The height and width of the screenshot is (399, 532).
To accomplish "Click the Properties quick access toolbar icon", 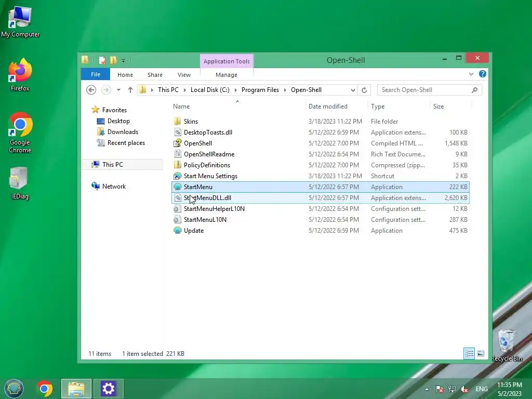I will [x=102, y=60].
